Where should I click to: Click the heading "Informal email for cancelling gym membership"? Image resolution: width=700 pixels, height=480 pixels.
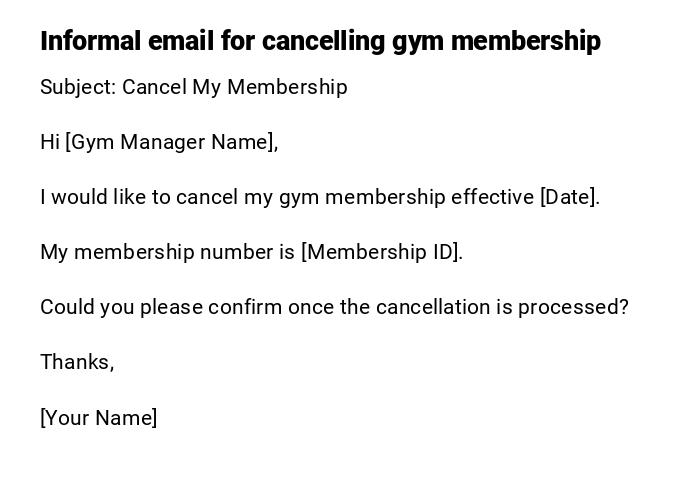[320, 41]
